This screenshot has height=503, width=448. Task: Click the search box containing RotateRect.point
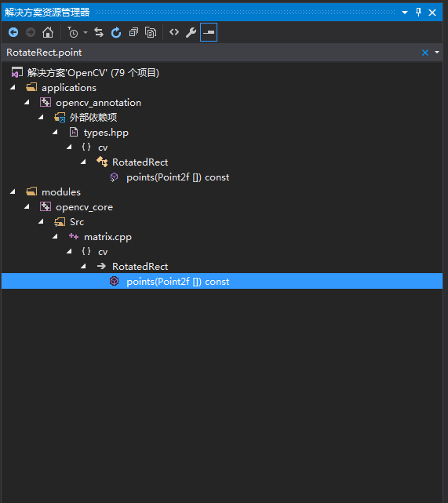pyautogui.click(x=212, y=53)
